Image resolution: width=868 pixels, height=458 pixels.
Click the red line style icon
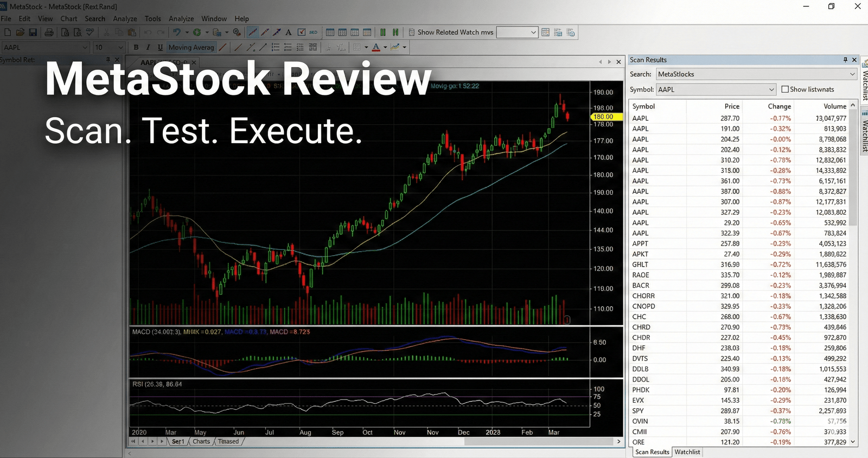point(222,47)
